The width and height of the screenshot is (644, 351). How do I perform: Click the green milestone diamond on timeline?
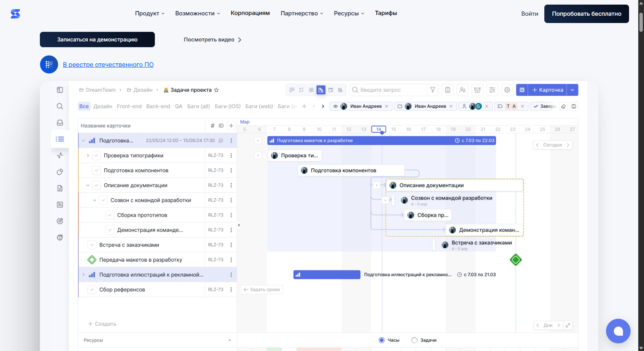click(516, 260)
